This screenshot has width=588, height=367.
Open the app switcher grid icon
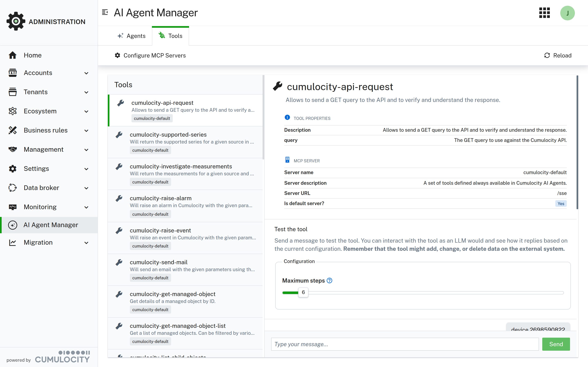point(544,13)
